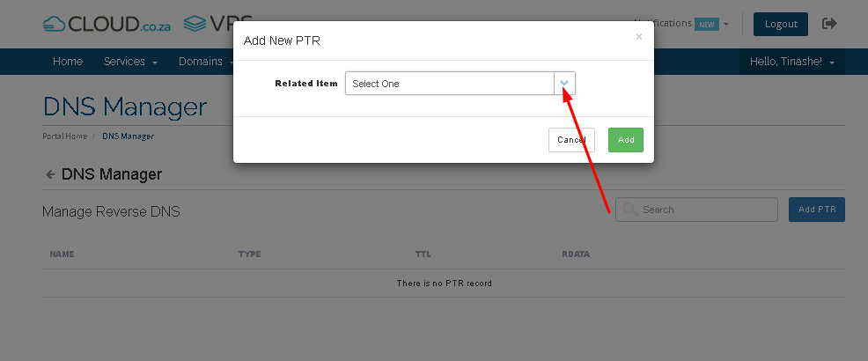Open the Notifications dropdown

coord(680,23)
